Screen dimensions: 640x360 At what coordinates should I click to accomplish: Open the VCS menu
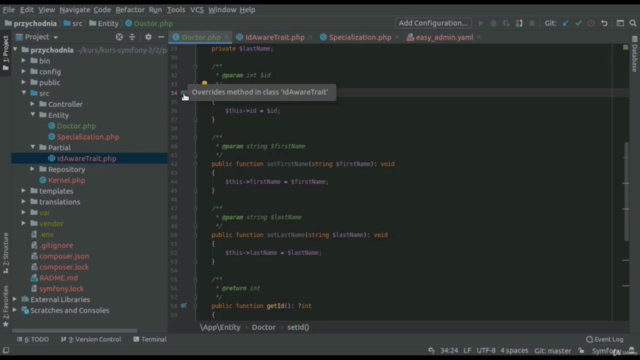click(197, 10)
